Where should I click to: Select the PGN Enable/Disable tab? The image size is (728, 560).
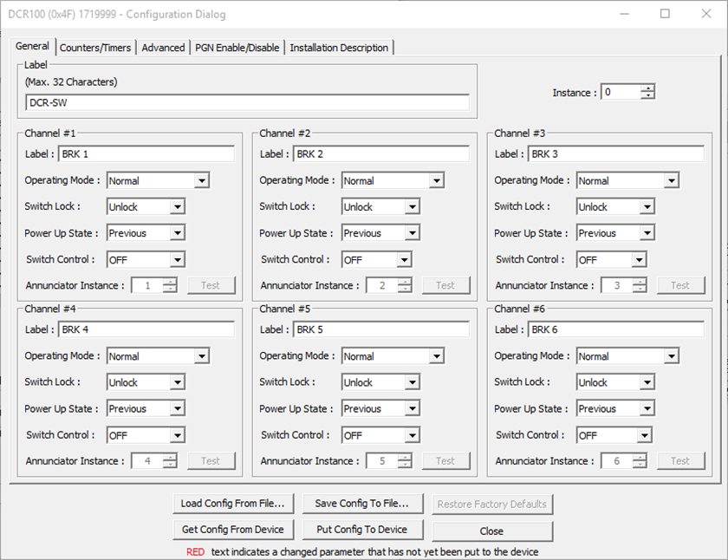click(237, 48)
